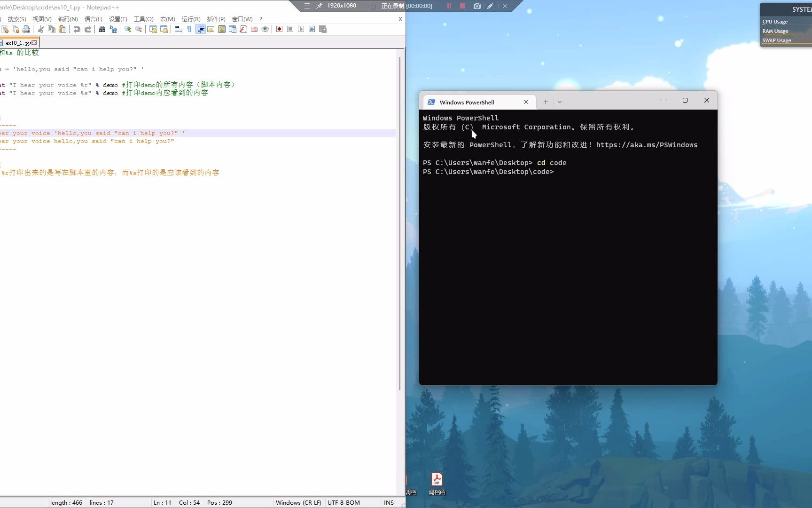Screen dimensions: 812x508
Task: Toggle the word wrap icon
Action: tap(178, 29)
